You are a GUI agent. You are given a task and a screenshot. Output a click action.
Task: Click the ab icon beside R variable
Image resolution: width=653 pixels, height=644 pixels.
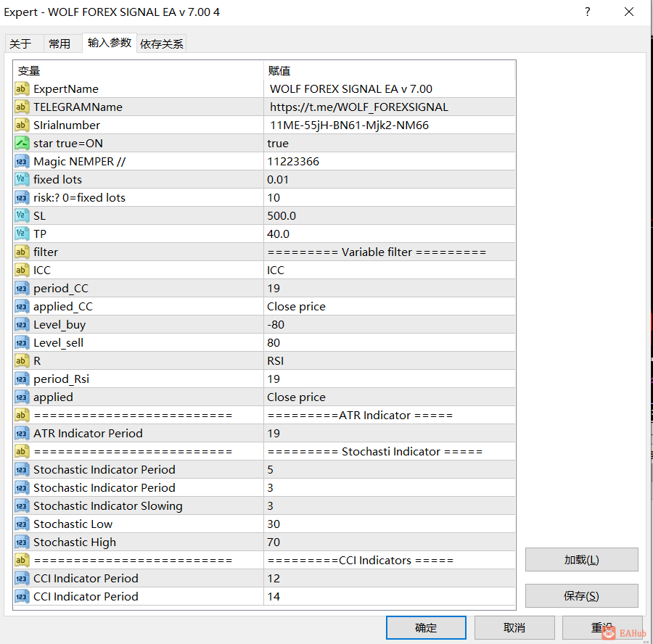coord(22,360)
